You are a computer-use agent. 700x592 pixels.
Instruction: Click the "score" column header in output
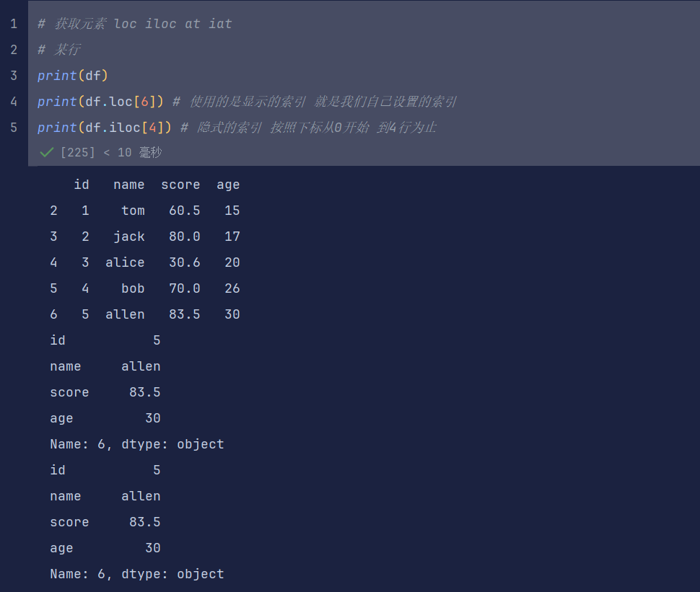pos(180,185)
